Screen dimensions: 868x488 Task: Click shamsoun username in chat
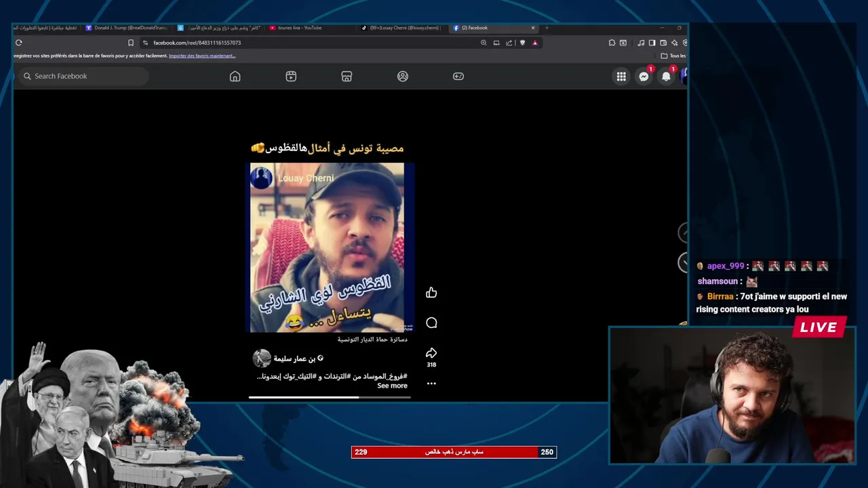click(x=717, y=281)
